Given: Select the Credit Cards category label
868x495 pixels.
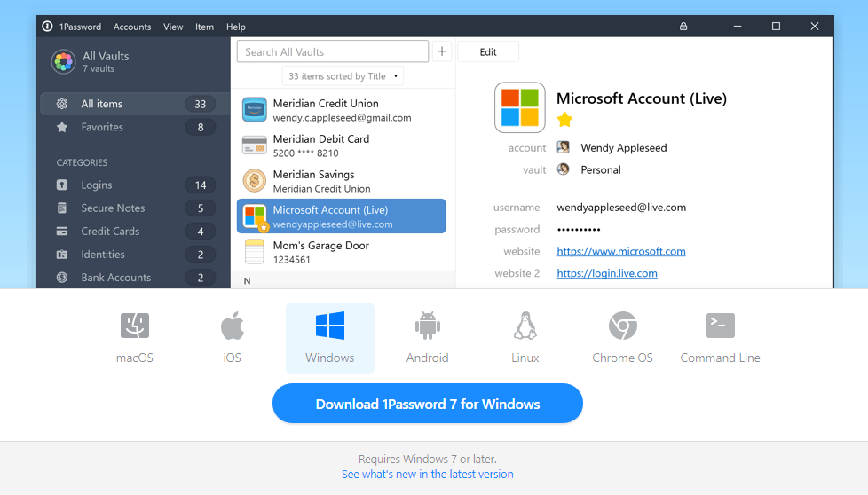Looking at the screenshot, I should (x=110, y=232).
